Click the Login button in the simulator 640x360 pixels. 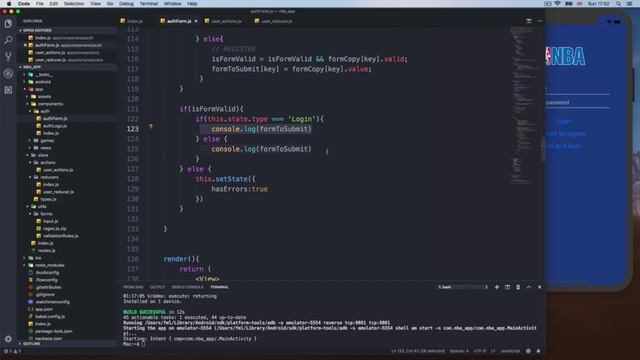[x=563, y=121]
